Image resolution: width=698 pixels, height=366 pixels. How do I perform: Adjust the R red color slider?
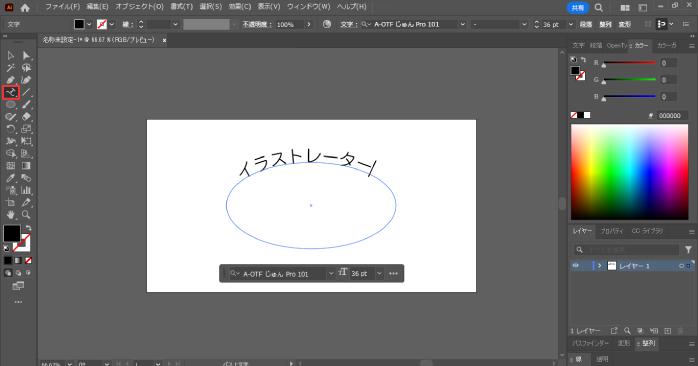tap(629, 63)
